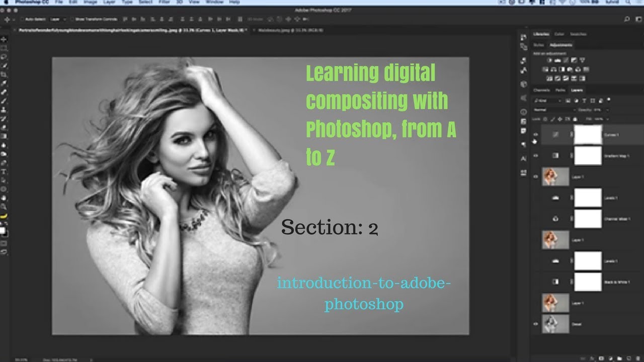Click the Delete layer trash icon
Screen dimensions: 644x362
637,358
